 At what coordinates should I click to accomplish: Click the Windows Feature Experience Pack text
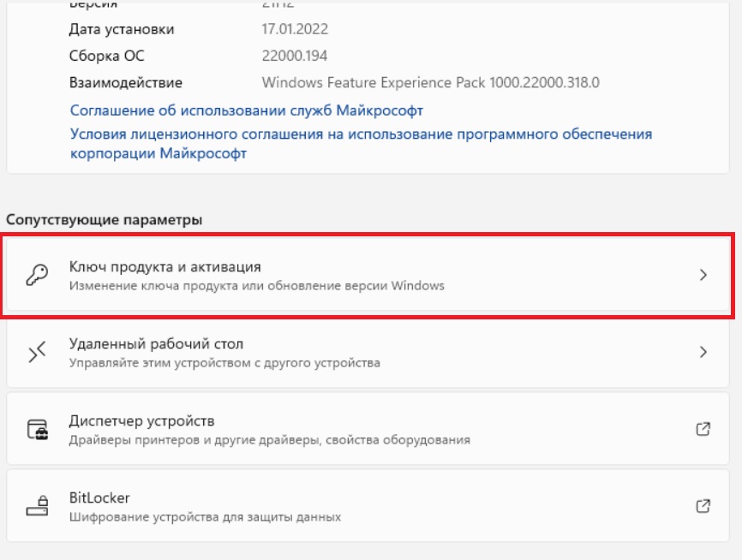[431, 83]
